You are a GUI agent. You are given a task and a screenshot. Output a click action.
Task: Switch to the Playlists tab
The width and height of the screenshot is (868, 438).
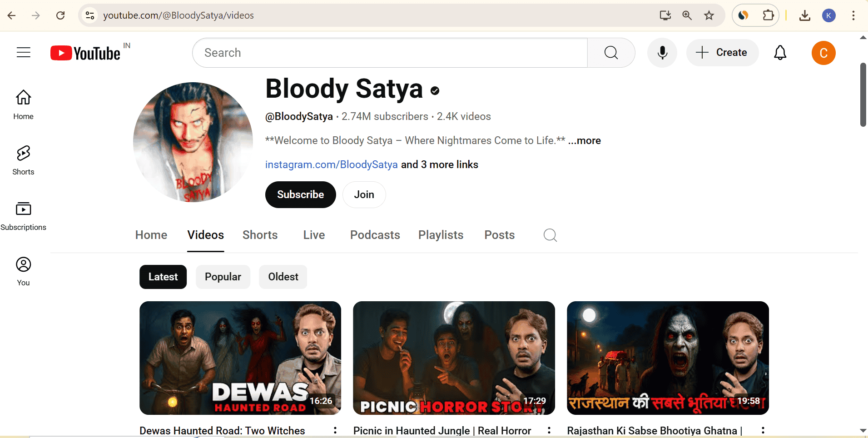441,235
